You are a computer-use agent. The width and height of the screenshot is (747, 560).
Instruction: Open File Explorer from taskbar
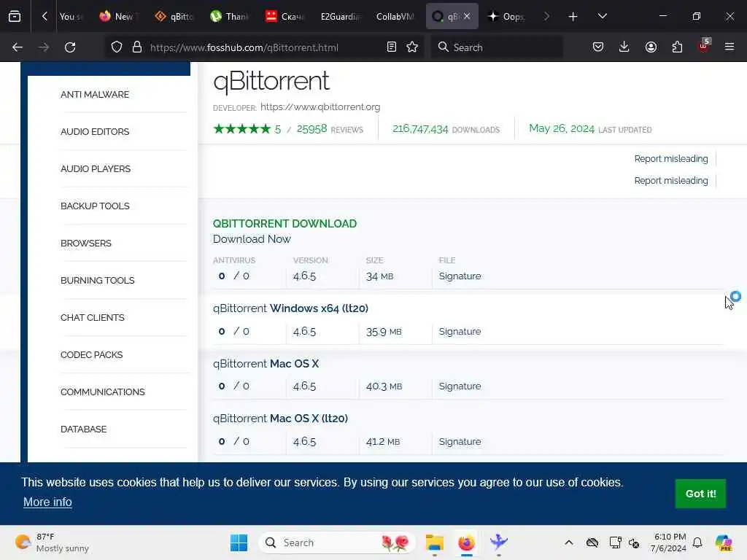(x=435, y=542)
